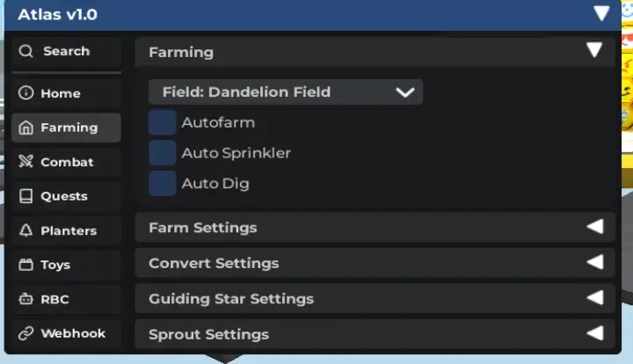Image resolution: width=633 pixels, height=364 pixels.
Task: Collapse the Farming section with its arrow
Action: coord(595,51)
